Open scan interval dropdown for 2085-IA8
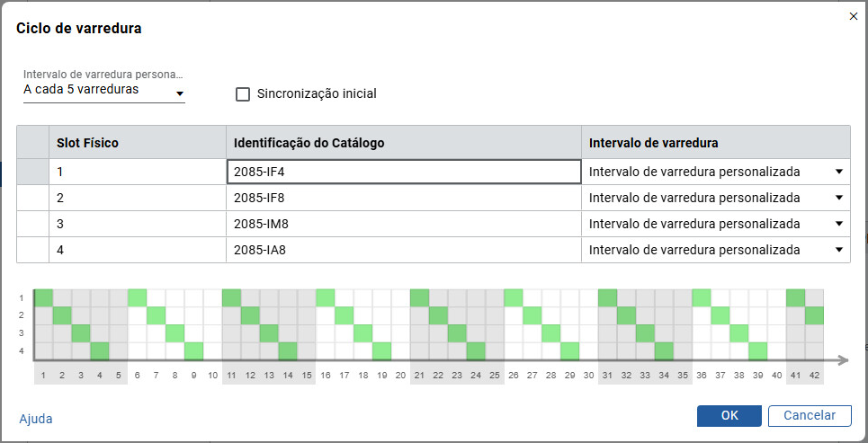 tap(838, 250)
